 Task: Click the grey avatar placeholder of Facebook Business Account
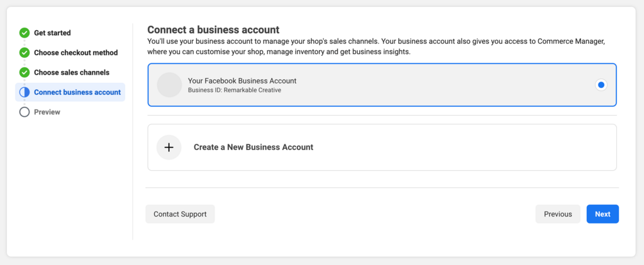click(169, 85)
